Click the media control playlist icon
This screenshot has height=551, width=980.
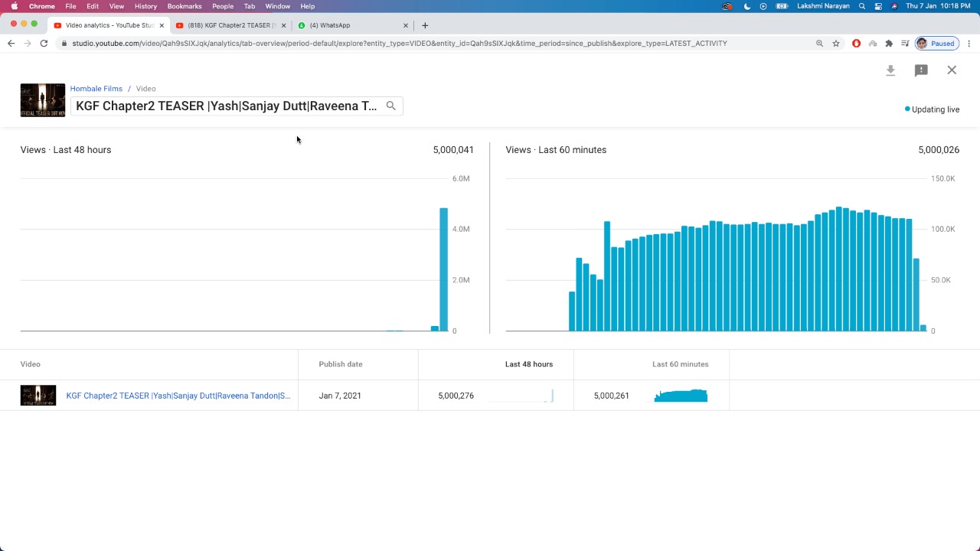(x=905, y=44)
